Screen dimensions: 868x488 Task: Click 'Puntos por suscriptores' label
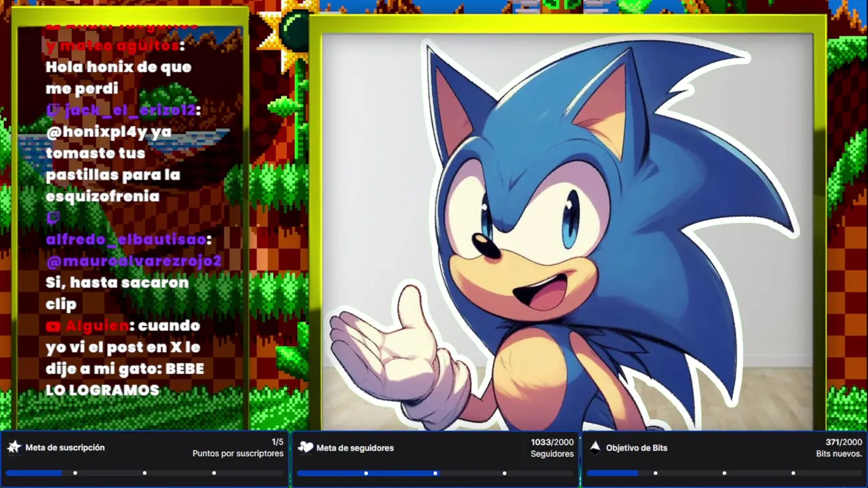click(x=238, y=453)
